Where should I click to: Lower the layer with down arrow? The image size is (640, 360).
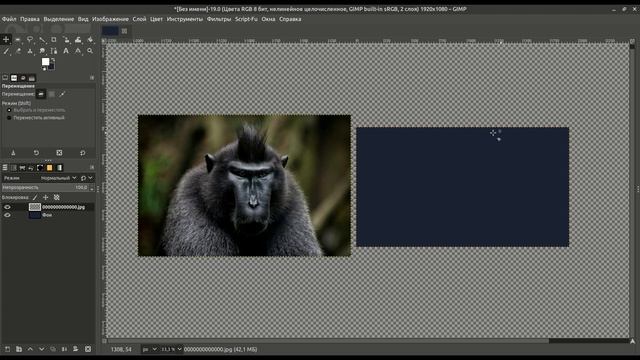click(x=41, y=349)
